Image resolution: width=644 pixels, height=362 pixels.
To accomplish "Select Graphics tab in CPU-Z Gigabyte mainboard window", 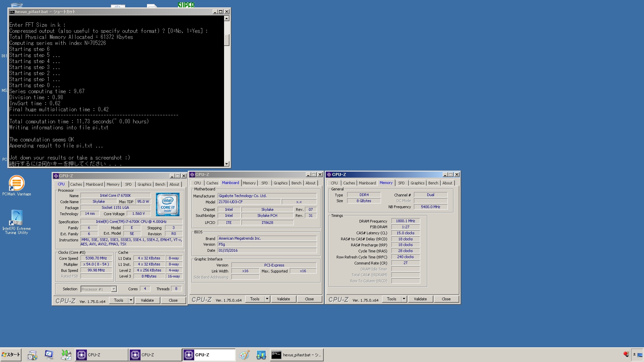I will [x=281, y=183].
